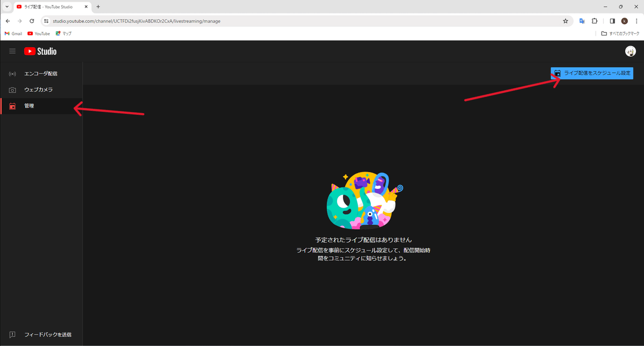Select エンコーダ配信 in the sidebar

pos(41,73)
